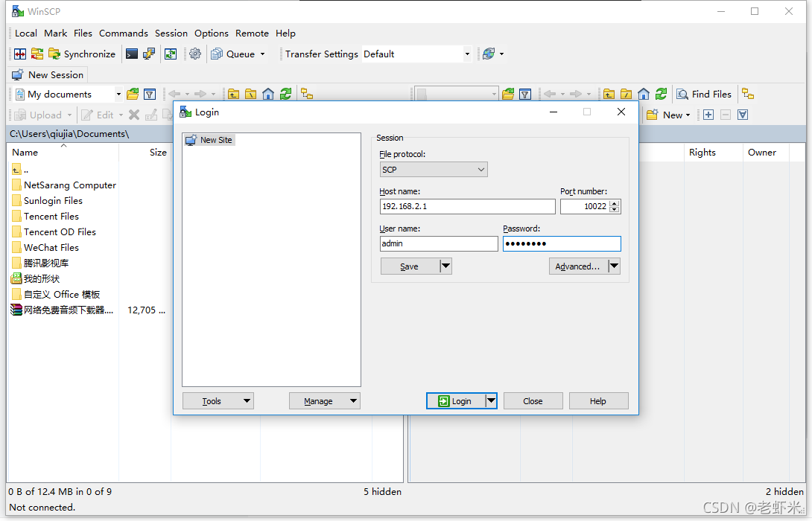The image size is (812, 521).
Task: Click the Help button in Login dialog
Action: pyautogui.click(x=598, y=401)
